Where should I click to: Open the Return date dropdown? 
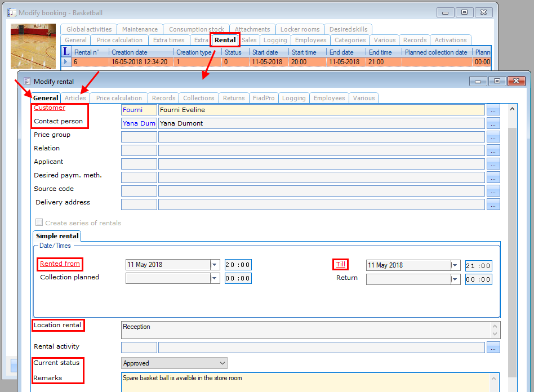(x=455, y=279)
